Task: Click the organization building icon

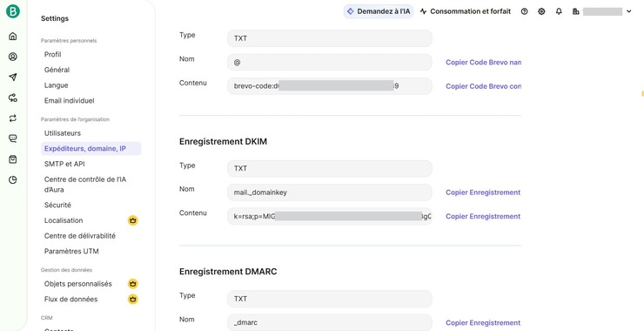Action: click(x=576, y=11)
